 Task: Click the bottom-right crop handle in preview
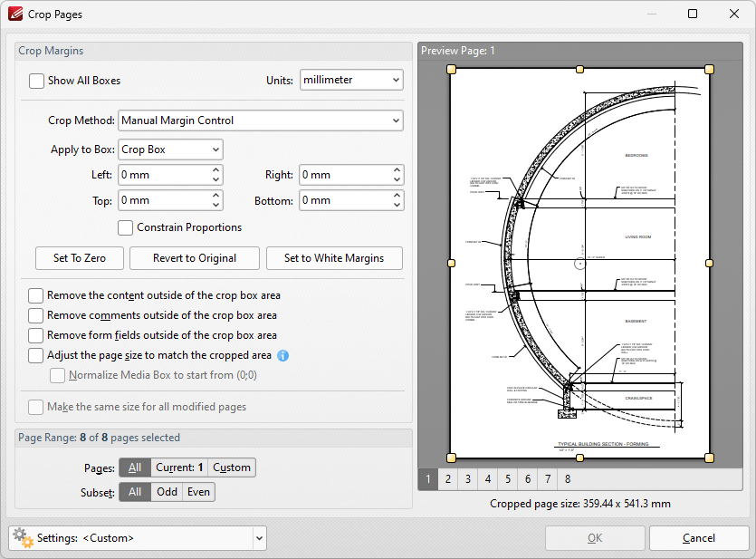[709, 458]
